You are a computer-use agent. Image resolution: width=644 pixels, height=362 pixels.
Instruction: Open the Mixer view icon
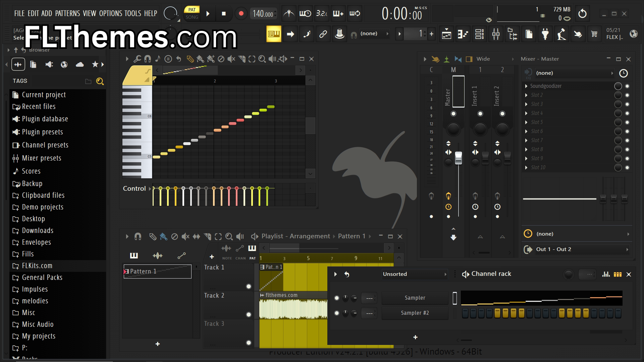point(496,34)
